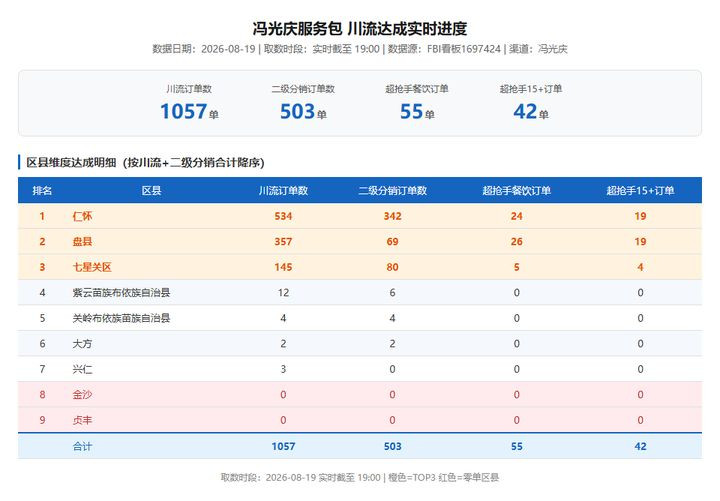The height and width of the screenshot is (501, 720).
Task: Select the 42 单 超抢手15+订单 summary value
Action: tap(531, 112)
